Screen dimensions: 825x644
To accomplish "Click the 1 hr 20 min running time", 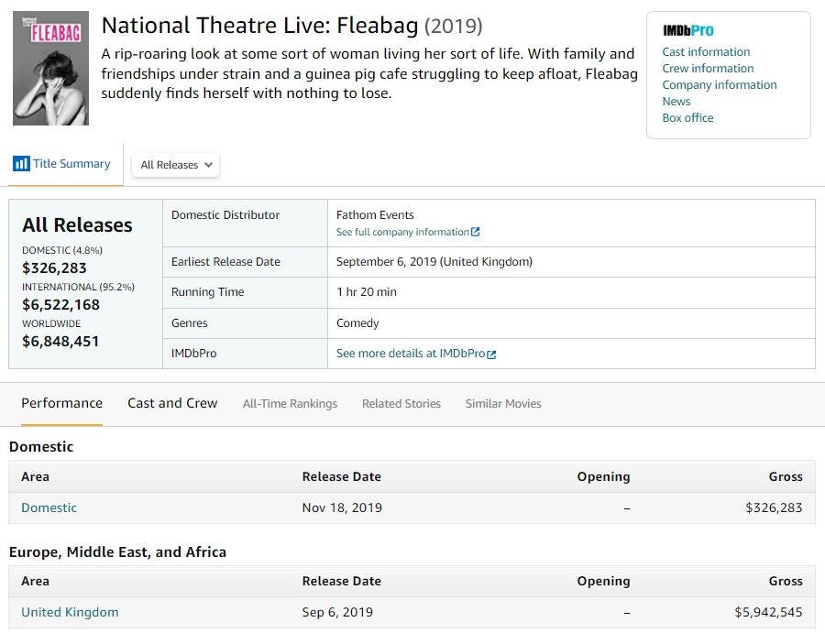I will click(366, 292).
